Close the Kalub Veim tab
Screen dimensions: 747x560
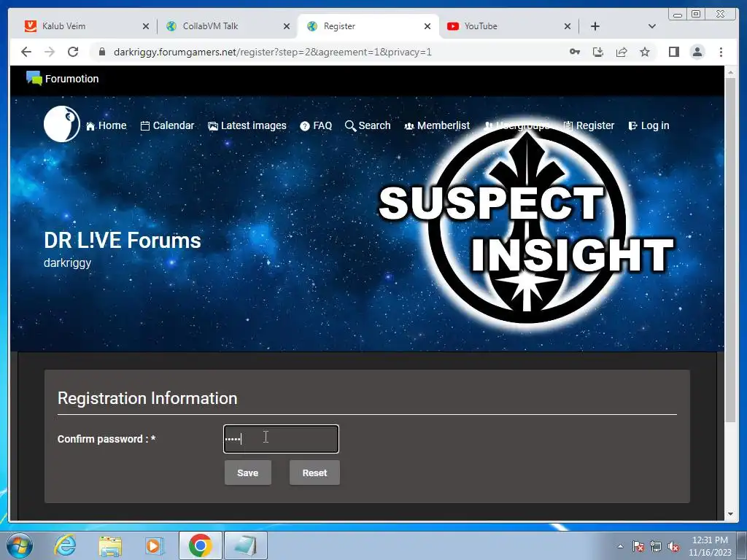146,26
